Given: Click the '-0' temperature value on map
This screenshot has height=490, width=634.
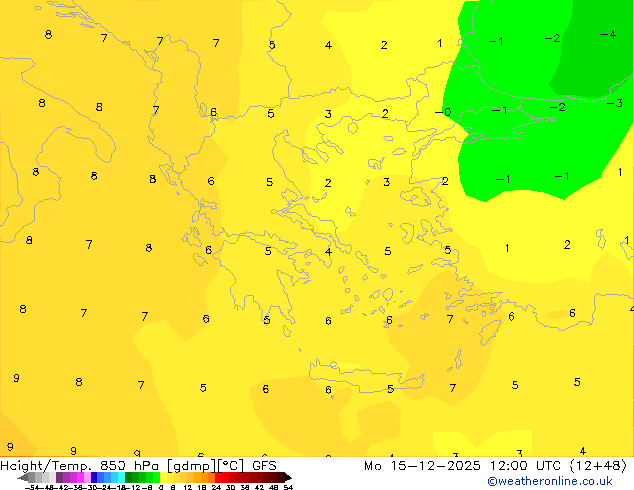Looking at the screenshot, I should point(443,112).
